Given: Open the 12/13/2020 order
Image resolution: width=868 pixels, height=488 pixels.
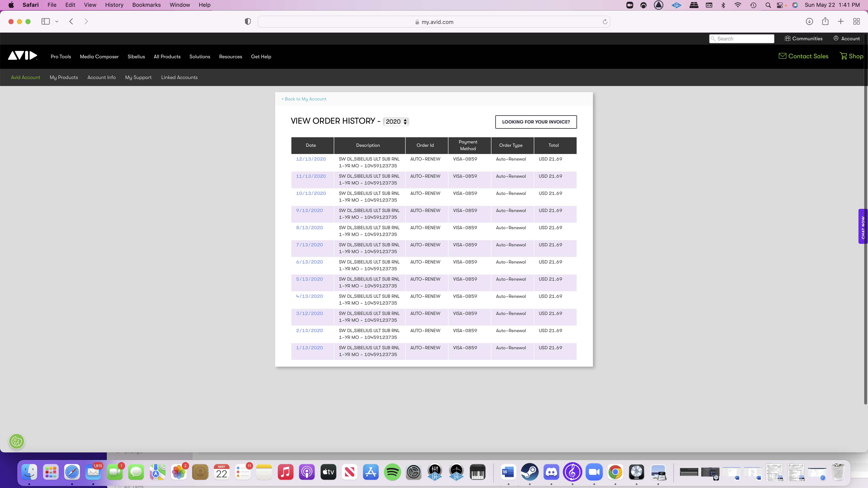Looking at the screenshot, I should click(311, 159).
